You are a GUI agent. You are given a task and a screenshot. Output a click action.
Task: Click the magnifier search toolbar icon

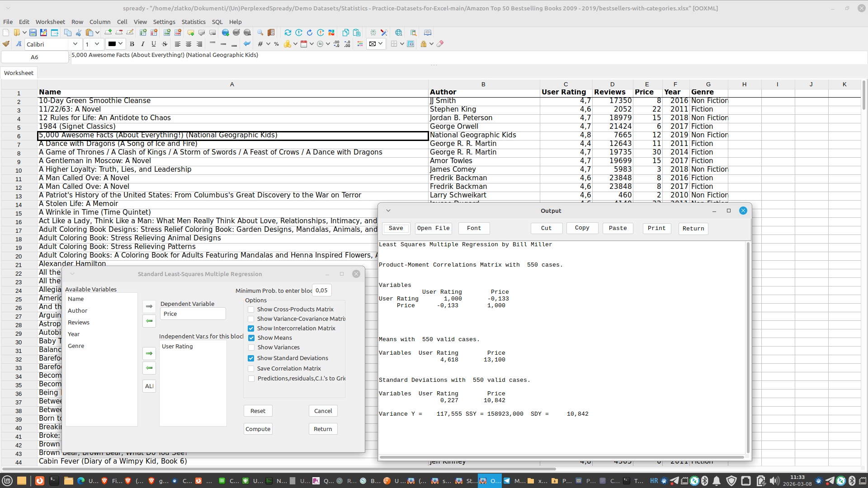coord(260,33)
